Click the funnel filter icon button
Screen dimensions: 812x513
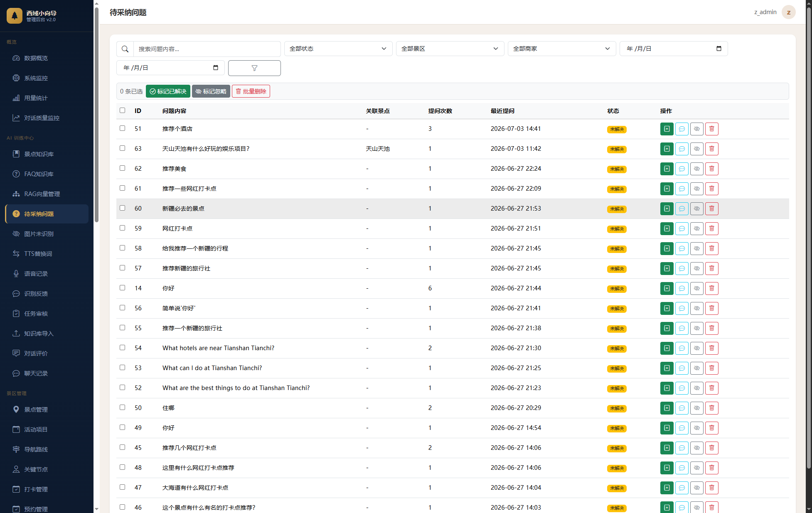point(254,68)
